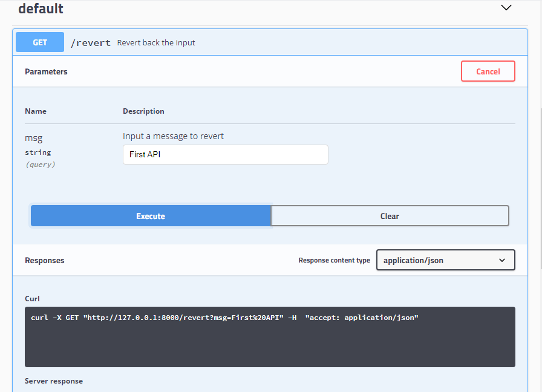Click the blue GET method badge
542x392 pixels.
[x=40, y=42]
